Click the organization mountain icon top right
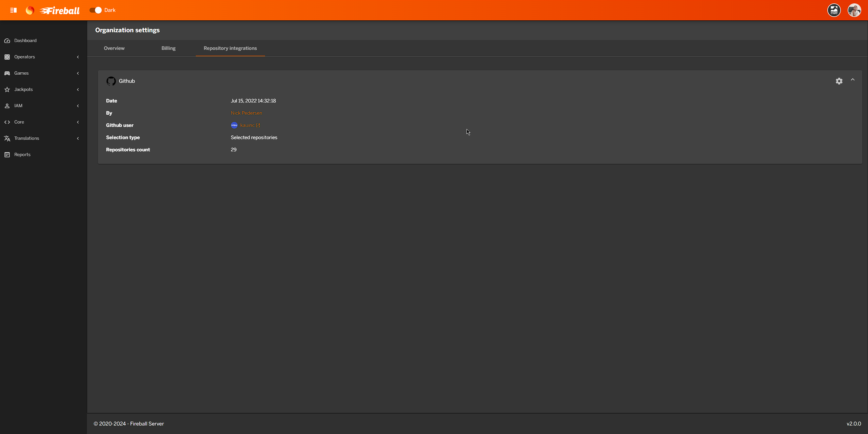The width and height of the screenshot is (868, 434). click(x=834, y=10)
